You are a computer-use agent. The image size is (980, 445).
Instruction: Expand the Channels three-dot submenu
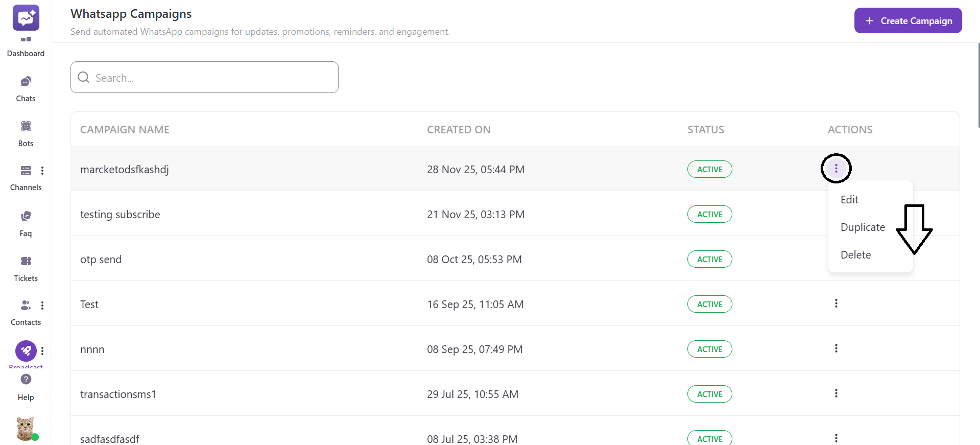[x=42, y=171]
